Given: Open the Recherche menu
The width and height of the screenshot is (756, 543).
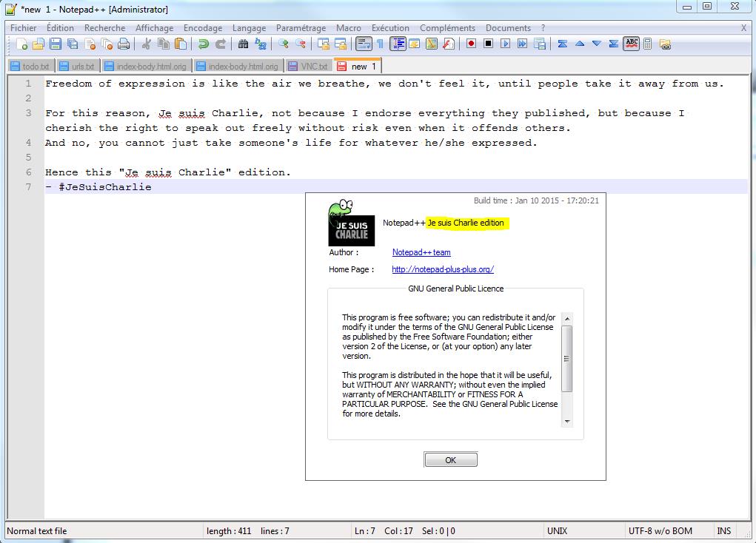Looking at the screenshot, I should click(104, 28).
